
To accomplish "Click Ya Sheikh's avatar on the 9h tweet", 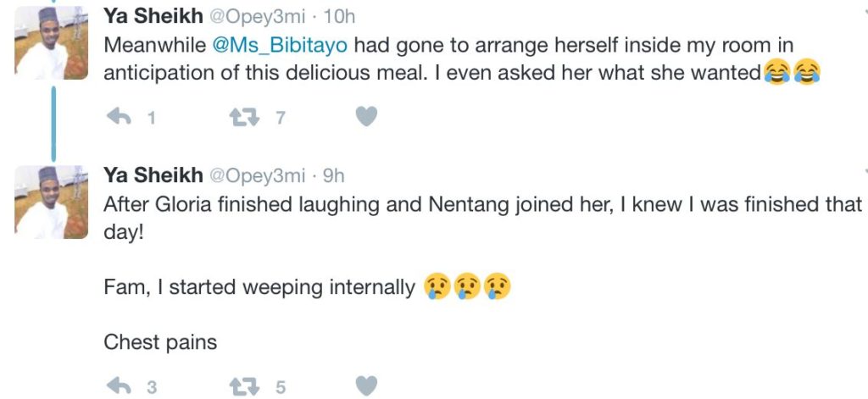I will coord(52,202).
